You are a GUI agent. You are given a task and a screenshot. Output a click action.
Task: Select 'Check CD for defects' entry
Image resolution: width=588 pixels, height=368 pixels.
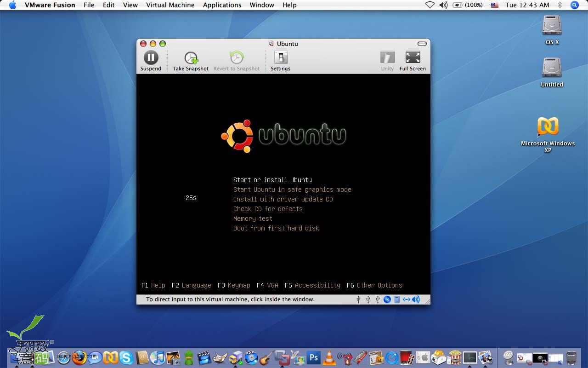click(268, 209)
